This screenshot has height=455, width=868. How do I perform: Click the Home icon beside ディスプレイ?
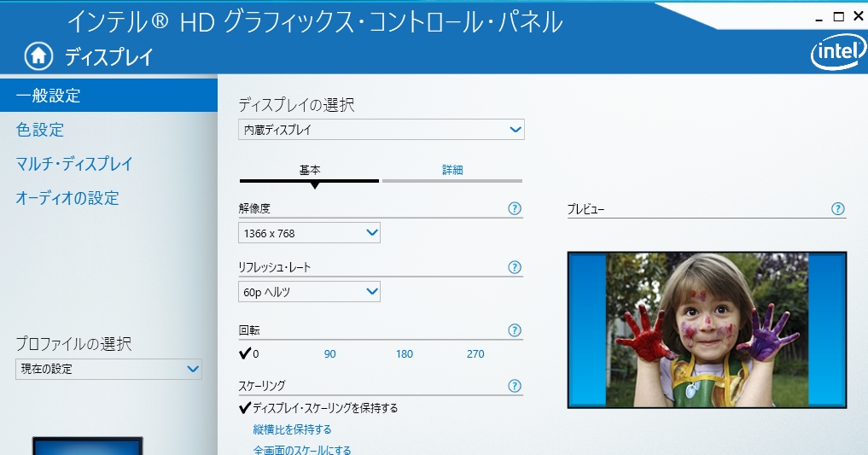point(38,55)
